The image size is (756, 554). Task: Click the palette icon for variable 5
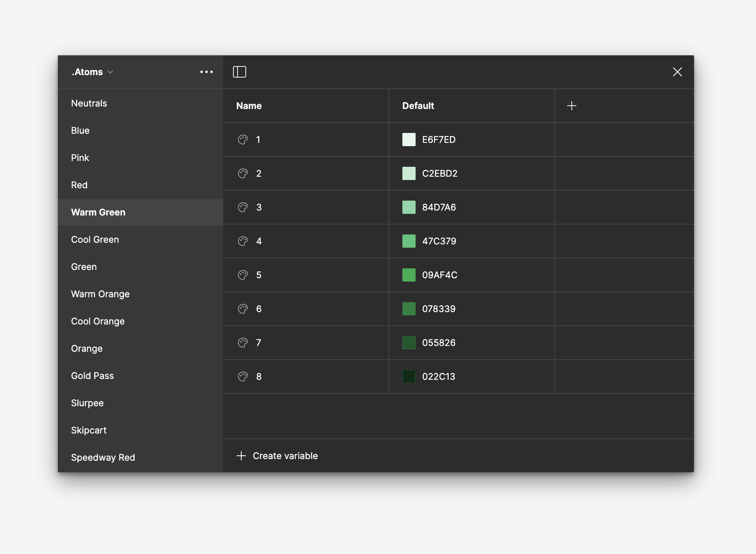[243, 275]
